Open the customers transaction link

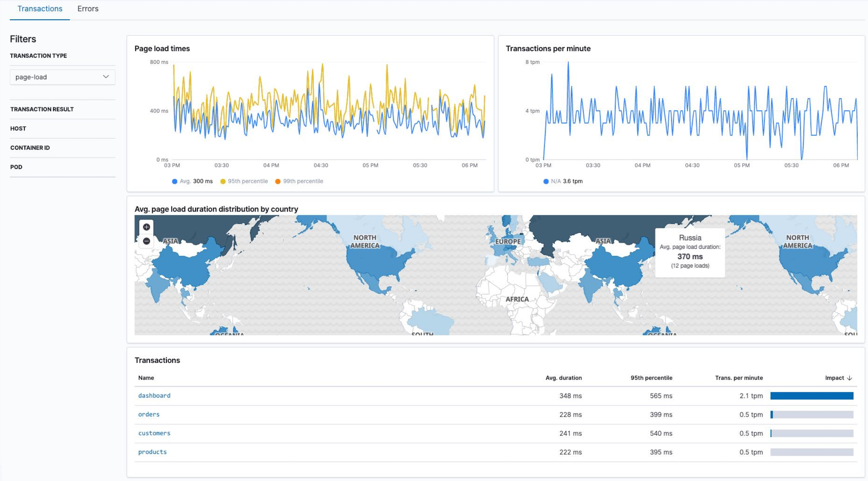pyautogui.click(x=154, y=433)
